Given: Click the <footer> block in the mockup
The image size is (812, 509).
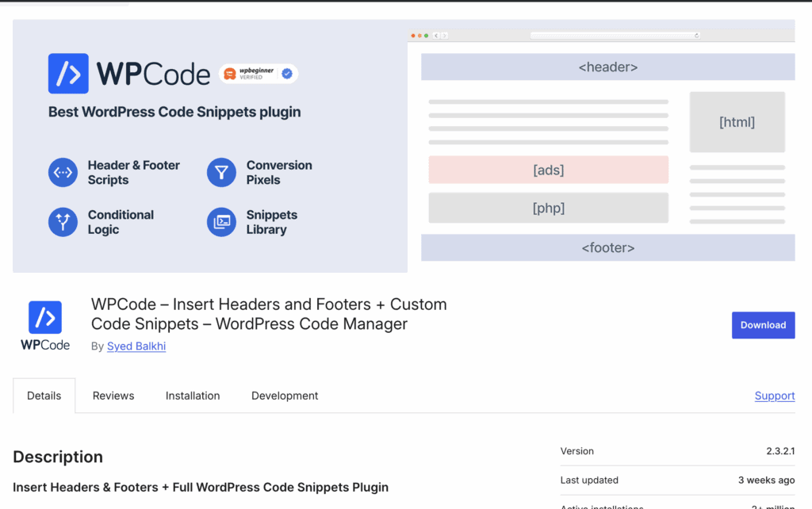Looking at the screenshot, I should click(608, 247).
